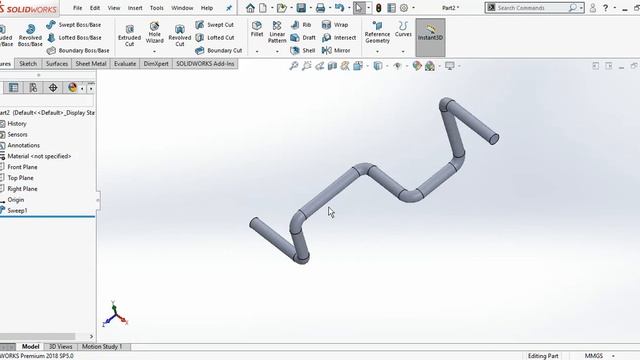Open the Insert menu
The image size is (640, 360).
coord(135,8)
